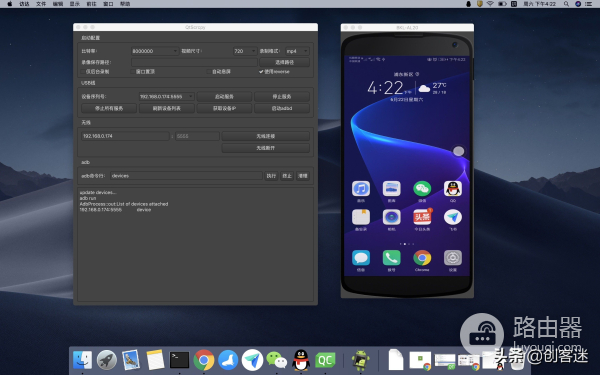Open Spotlight search in the menu bar
Screen dimensions: 600x375
pyautogui.click(x=566, y=4)
